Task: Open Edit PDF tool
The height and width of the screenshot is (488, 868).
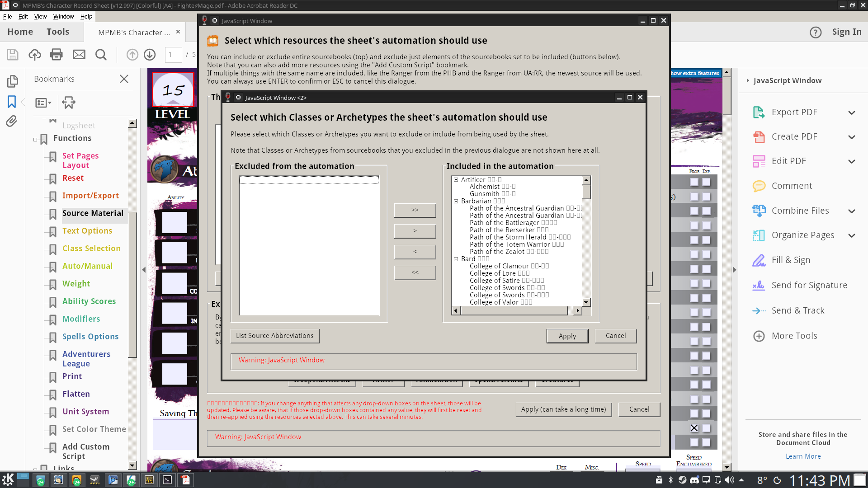Action: (788, 161)
